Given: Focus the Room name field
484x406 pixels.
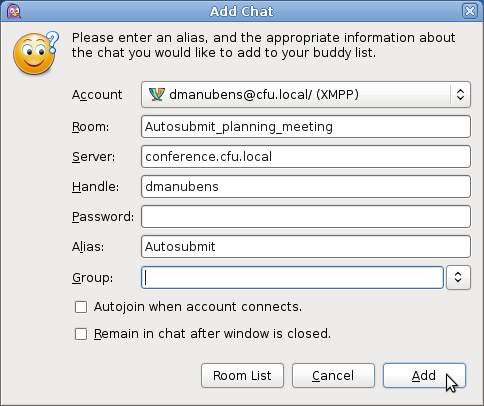Looking at the screenshot, I should coord(306,127).
